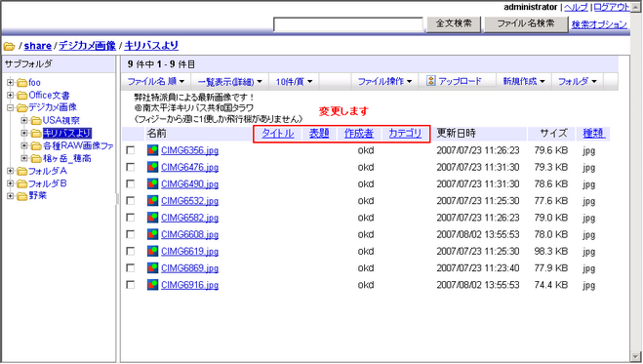Check the box for CIMG6356.jpg

coord(131,150)
